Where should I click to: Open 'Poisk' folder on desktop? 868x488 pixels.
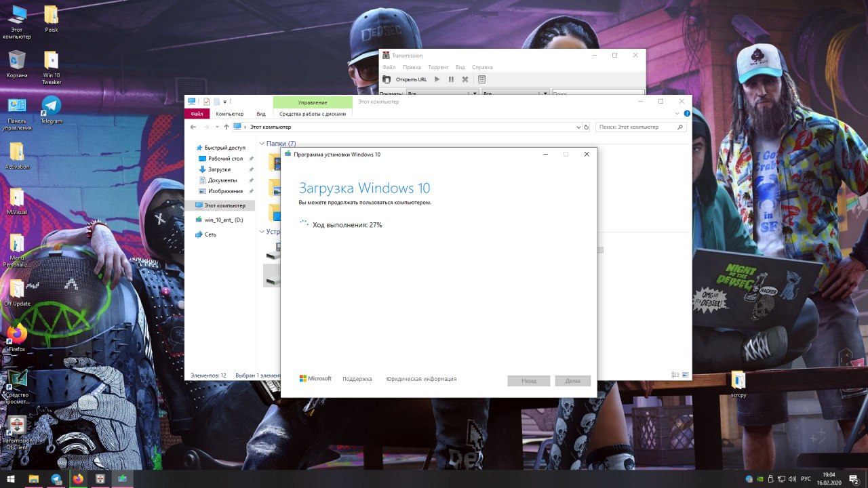tap(51, 18)
